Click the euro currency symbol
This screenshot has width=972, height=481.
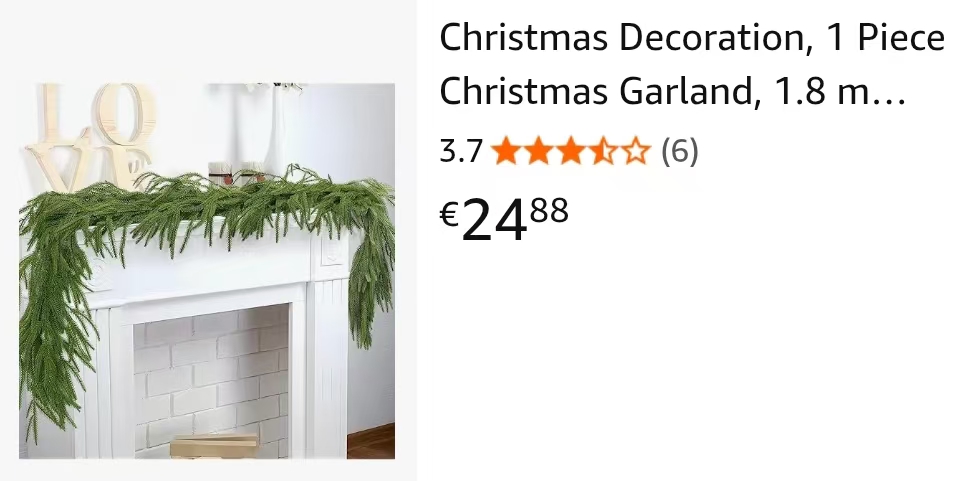(x=449, y=214)
